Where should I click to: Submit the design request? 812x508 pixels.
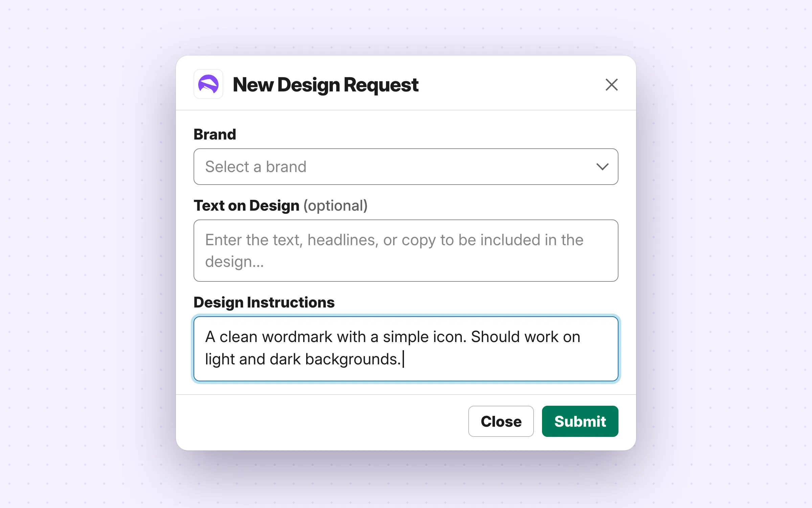pos(580,421)
